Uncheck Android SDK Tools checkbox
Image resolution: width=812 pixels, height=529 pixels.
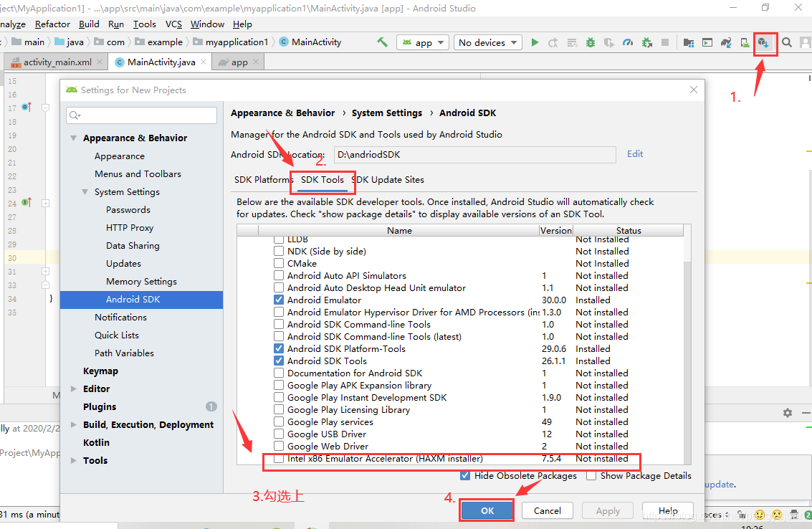click(x=279, y=361)
